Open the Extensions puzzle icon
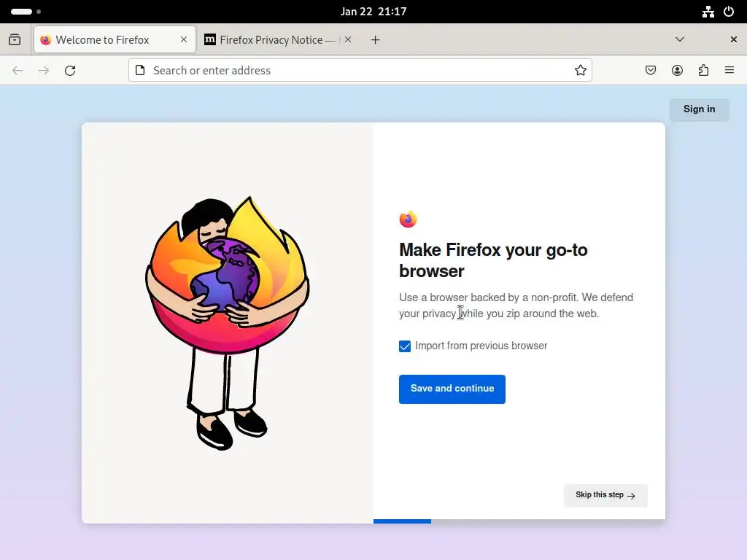 703,71
